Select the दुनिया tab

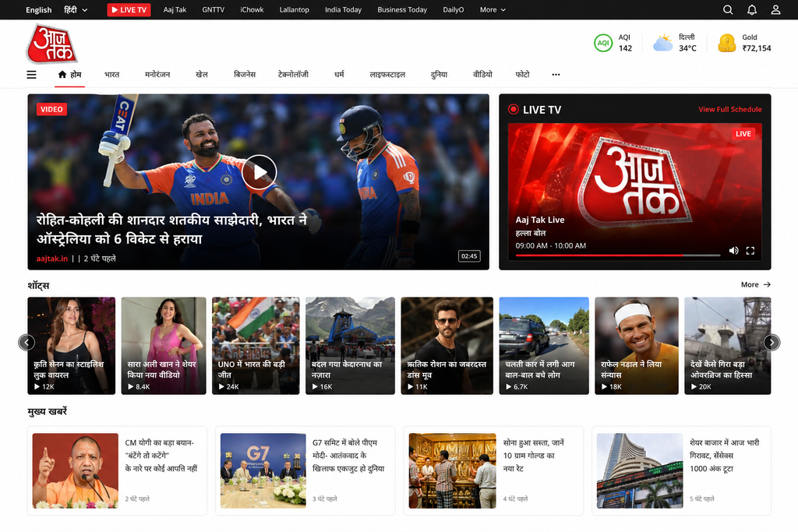click(439, 75)
